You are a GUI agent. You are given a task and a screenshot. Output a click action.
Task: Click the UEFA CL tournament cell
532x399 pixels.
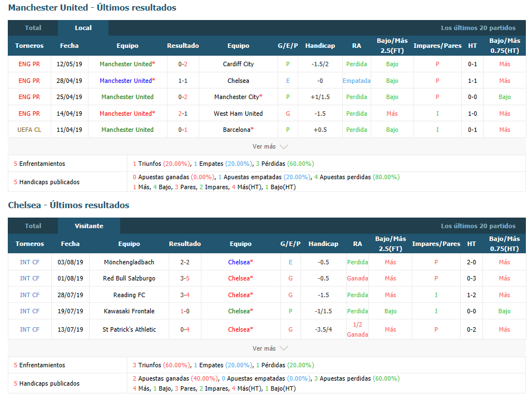[29, 130]
